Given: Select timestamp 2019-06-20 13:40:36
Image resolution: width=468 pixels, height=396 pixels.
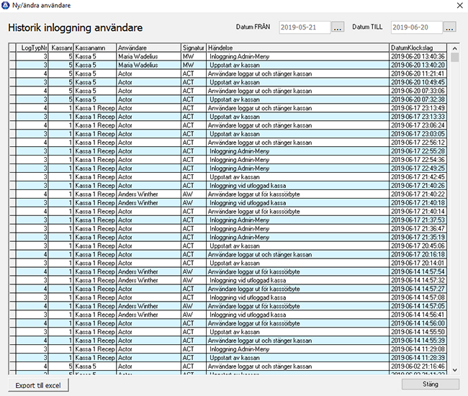Looking at the screenshot, I should [418, 56].
